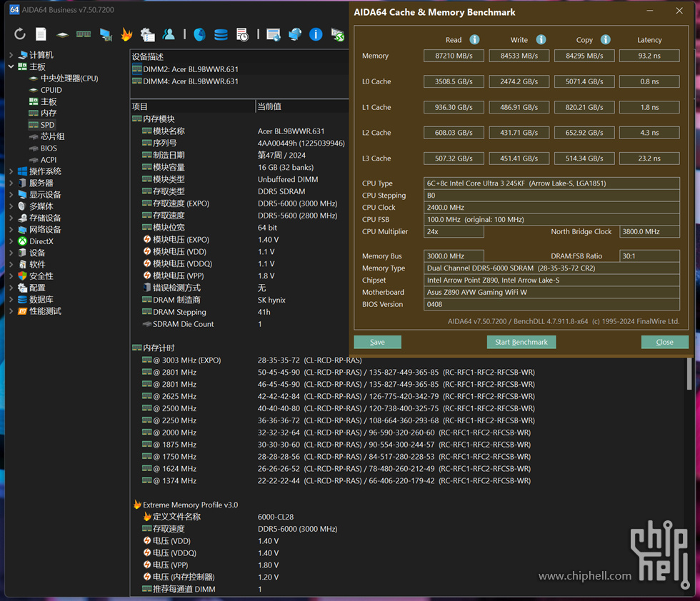Expand the 操作系统 tree node
This screenshot has height=601, width=700.
point(11,171)
